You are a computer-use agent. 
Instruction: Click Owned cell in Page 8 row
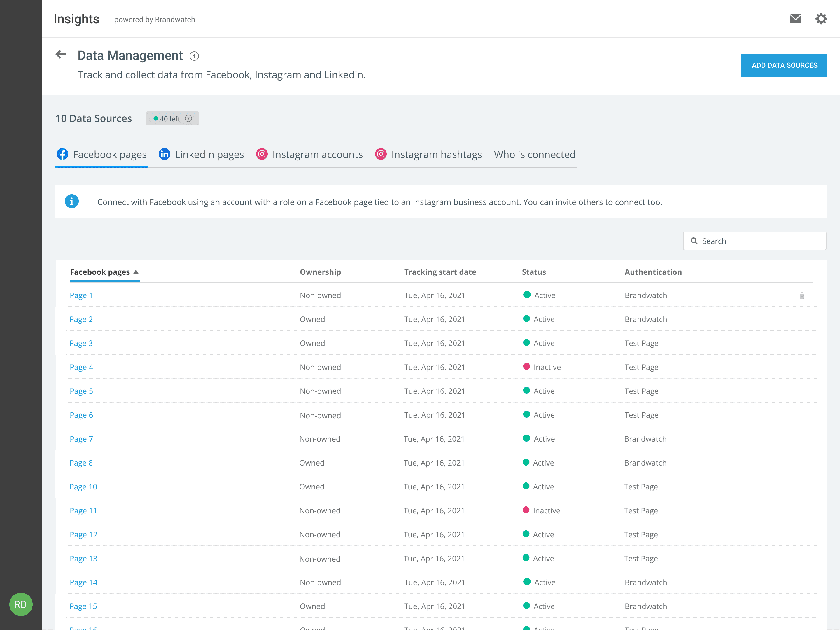point(311,463)
